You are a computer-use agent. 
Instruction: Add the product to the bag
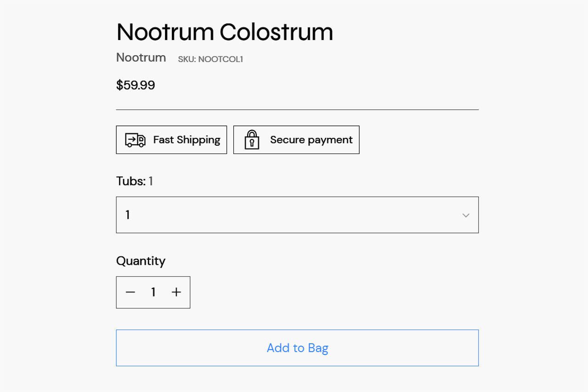click(x=297, y=348)
